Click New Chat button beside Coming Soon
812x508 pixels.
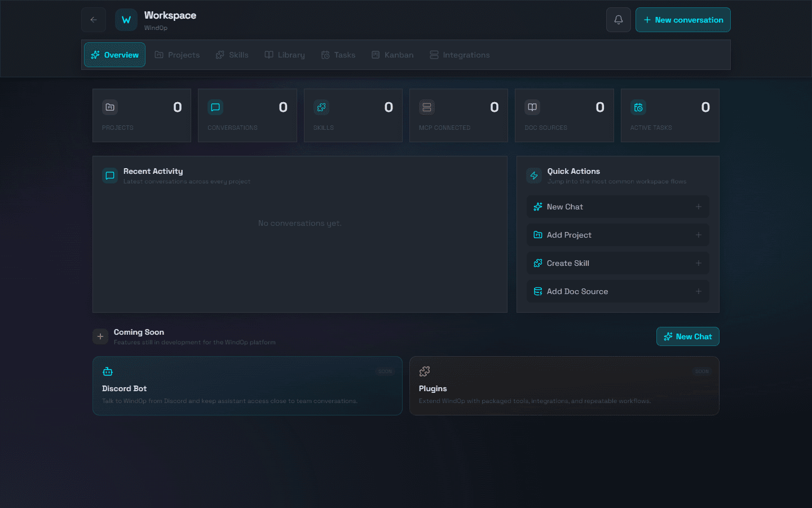tap(688, 336)
